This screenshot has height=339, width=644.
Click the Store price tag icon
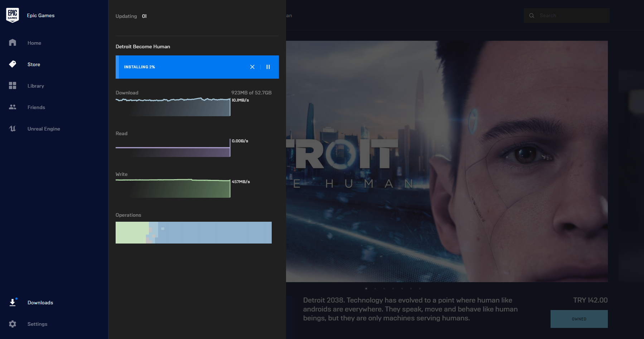(13, 64)
